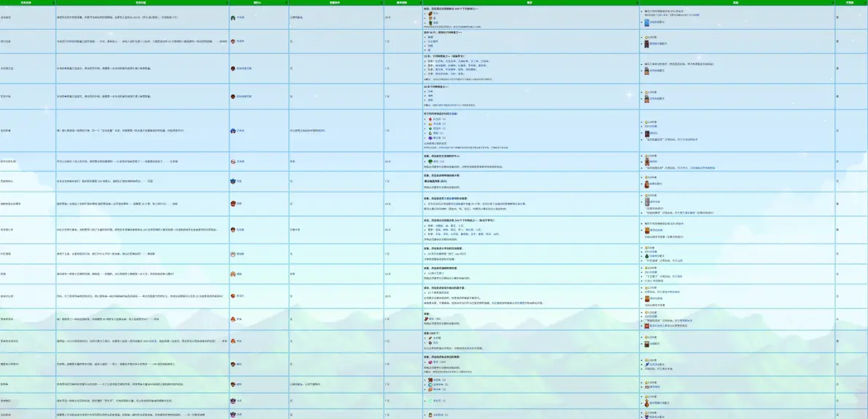868x419 pixels.
Task: Click Caroline's portrait icon in the first row
Action: (232, 17)
